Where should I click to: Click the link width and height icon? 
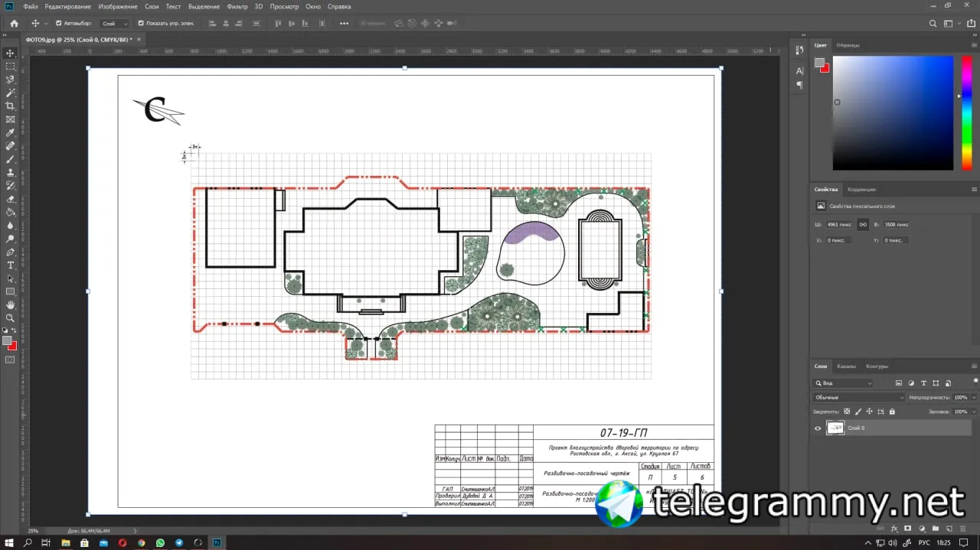863,224
